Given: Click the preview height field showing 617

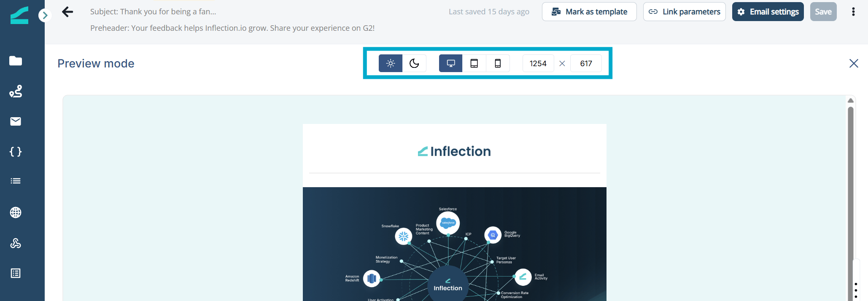Looking at the screenshot, I should (x=586, y=63).
